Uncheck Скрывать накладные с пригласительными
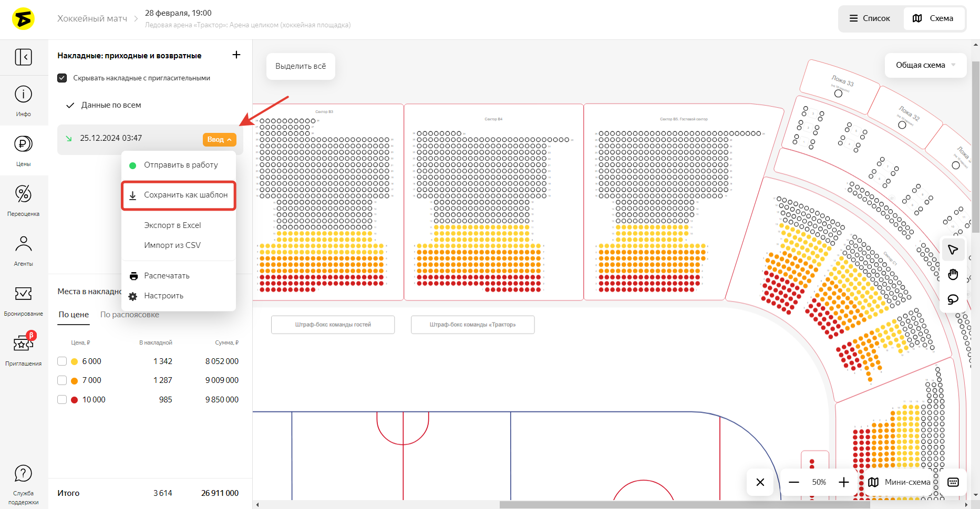The width and height of the screenshot is (980, 509). [62, 78]
